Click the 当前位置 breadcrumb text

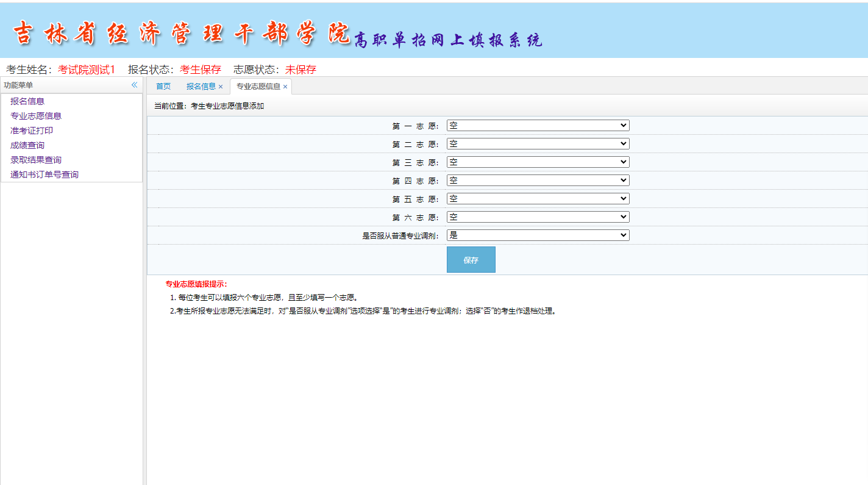tap(209, 106)
